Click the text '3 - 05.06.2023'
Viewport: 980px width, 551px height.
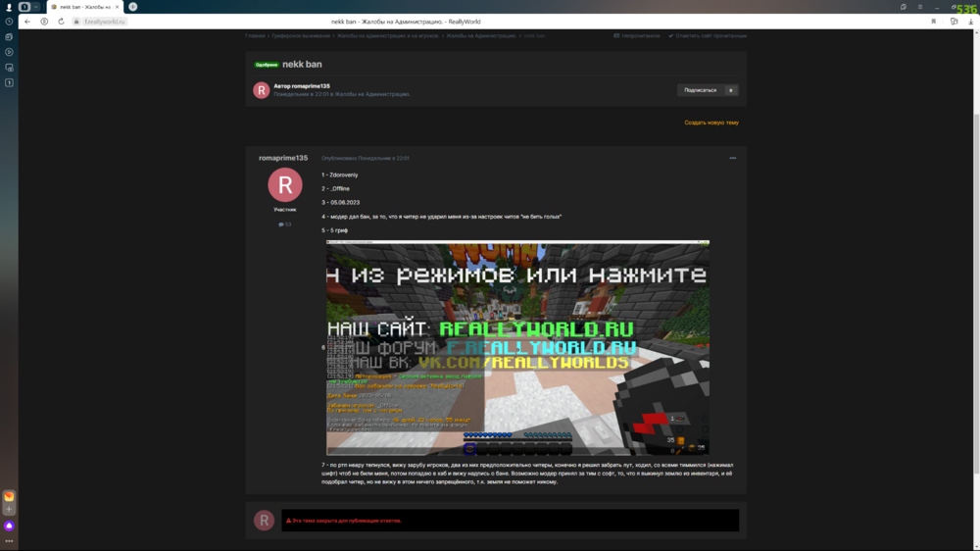[341, 203]
